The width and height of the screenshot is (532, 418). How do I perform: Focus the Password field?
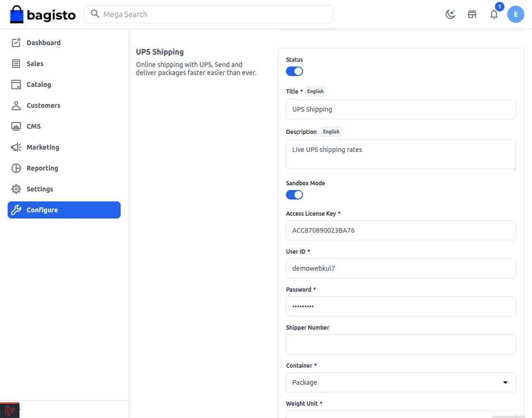401,306
